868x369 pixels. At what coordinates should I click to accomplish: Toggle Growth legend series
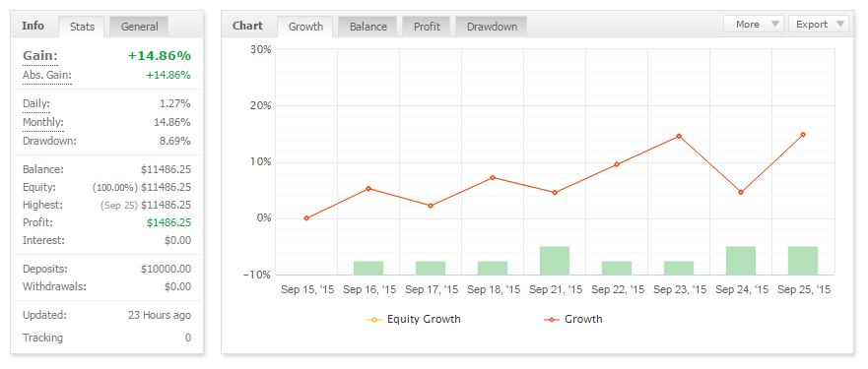[x=573, y=319]
